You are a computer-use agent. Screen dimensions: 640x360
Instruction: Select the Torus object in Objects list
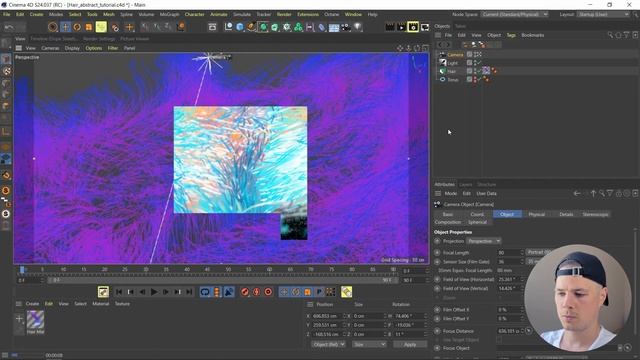point(453,80)
